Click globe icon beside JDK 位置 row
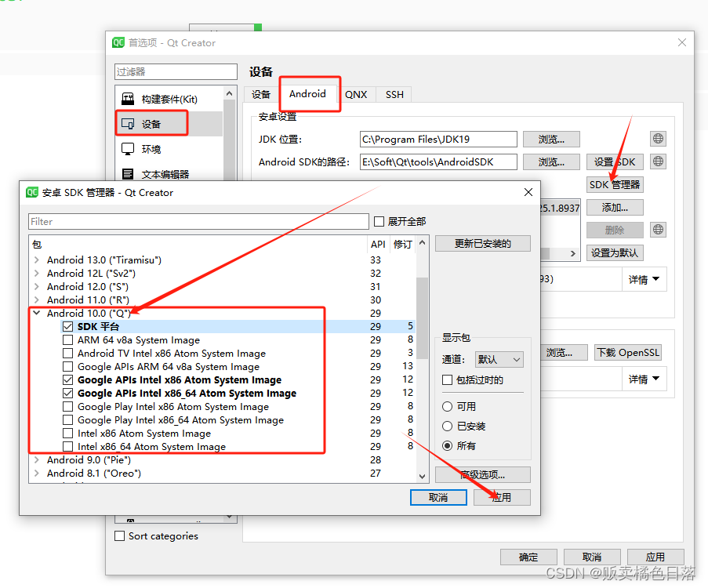The image size is (708, 588). point(657,139)
